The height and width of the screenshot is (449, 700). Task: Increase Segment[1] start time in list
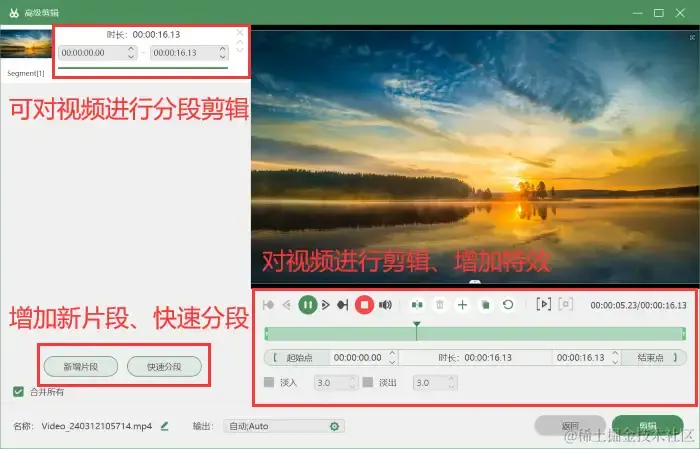[x=131, y=49]
